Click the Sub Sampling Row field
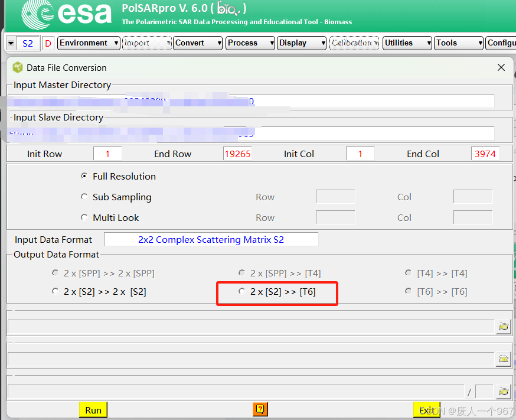 point(335,197)
